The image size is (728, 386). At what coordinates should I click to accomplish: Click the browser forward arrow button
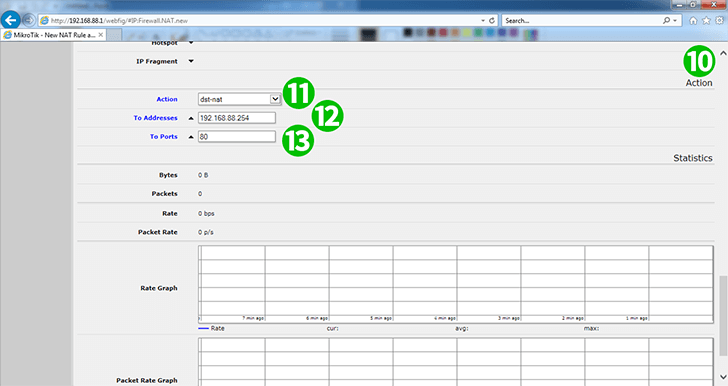(29, 20)
